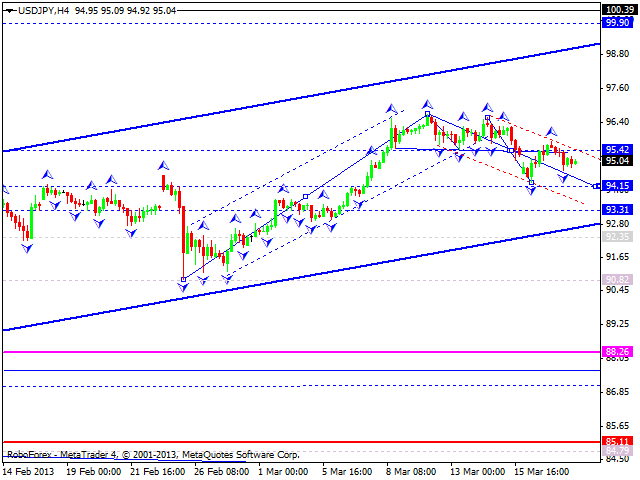Image resolution: width=640 pixels, height=480 pixels.
Task: Click the chart shift triangle beside USDJPY,H4
Action: click(9, 11)
